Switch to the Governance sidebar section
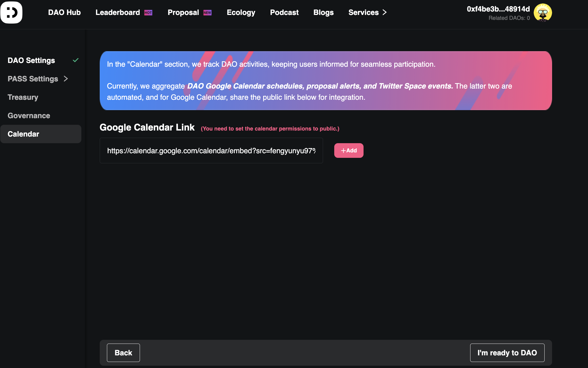The width and height of the screenshot is (588, 368). (29, 116)
